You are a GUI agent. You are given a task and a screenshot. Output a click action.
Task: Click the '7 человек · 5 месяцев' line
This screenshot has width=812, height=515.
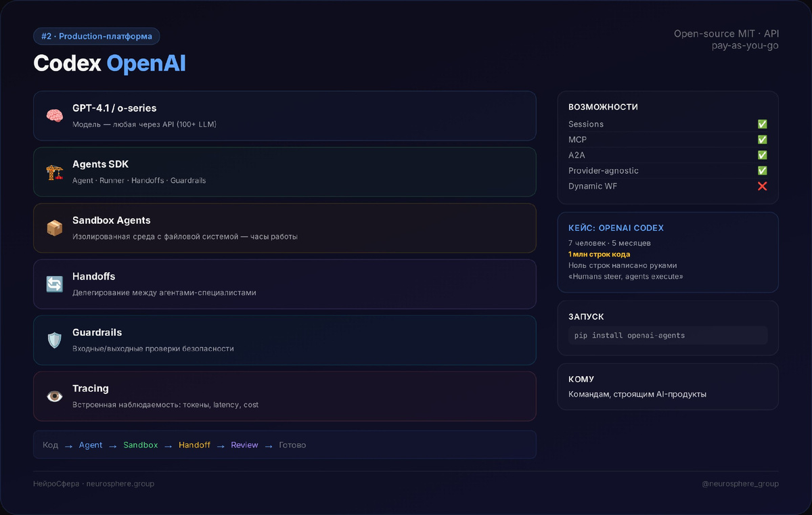[610, 243]
